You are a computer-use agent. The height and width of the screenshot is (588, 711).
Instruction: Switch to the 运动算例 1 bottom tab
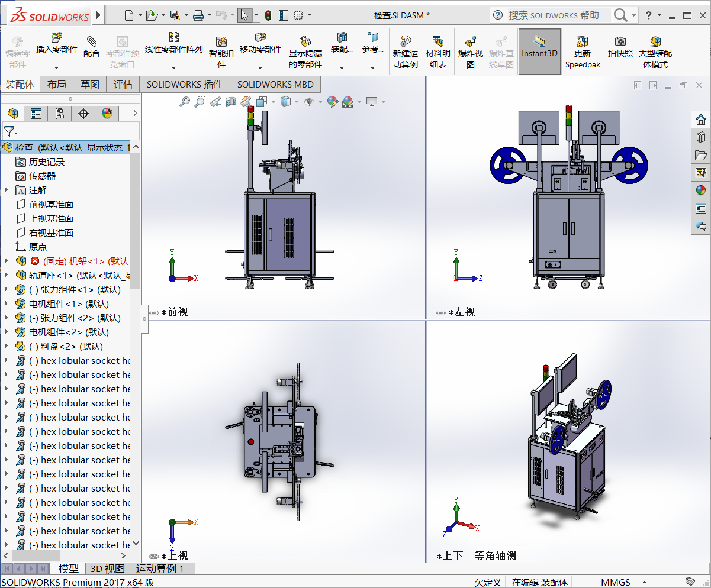[x=160, y=568]
